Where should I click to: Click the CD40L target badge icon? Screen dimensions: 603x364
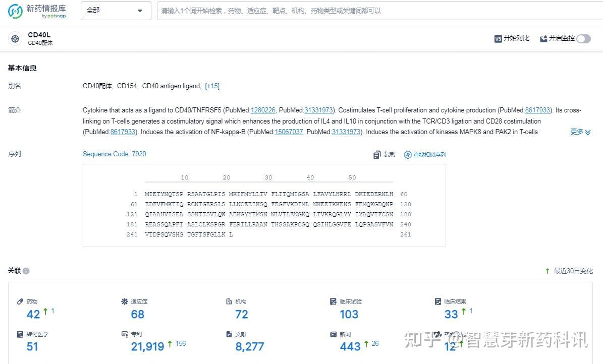(x=15, y=38)
